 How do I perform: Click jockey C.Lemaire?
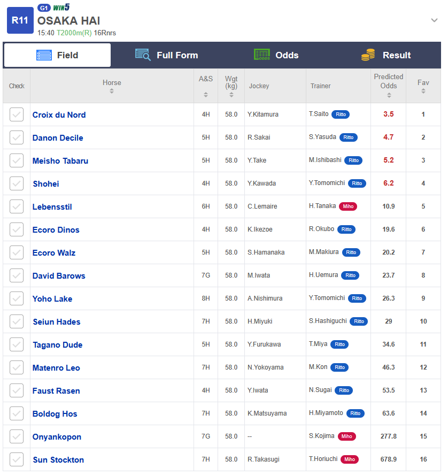pos(262,206)
